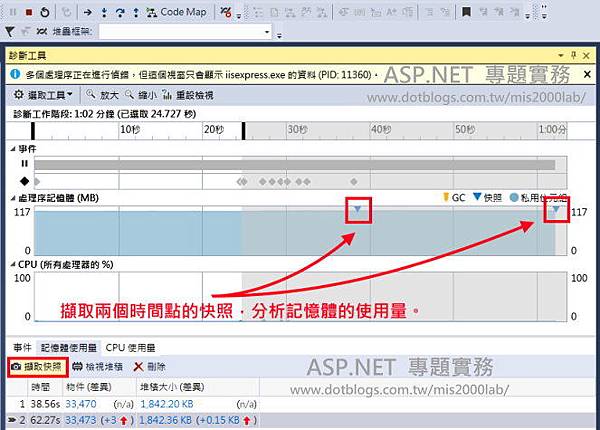Click the diamond IntelliTrace events track icon
600x430 pixels.
pyautogui.click(x=24, y=181)
